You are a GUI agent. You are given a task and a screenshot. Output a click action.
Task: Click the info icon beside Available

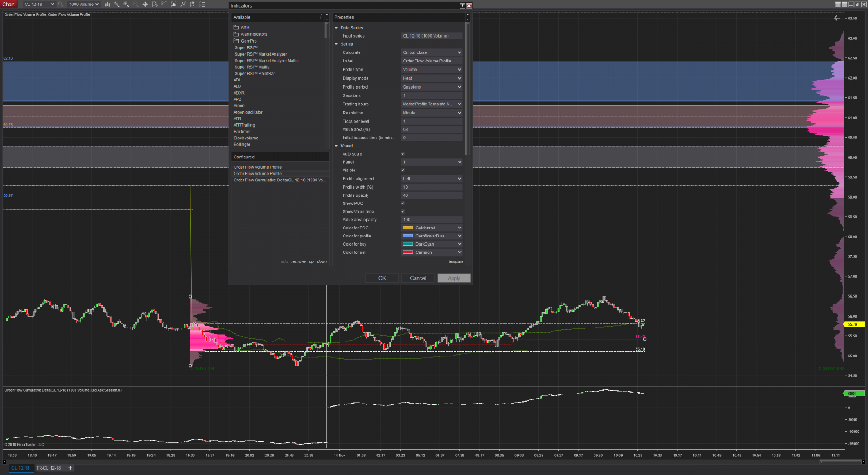point(321,17)
